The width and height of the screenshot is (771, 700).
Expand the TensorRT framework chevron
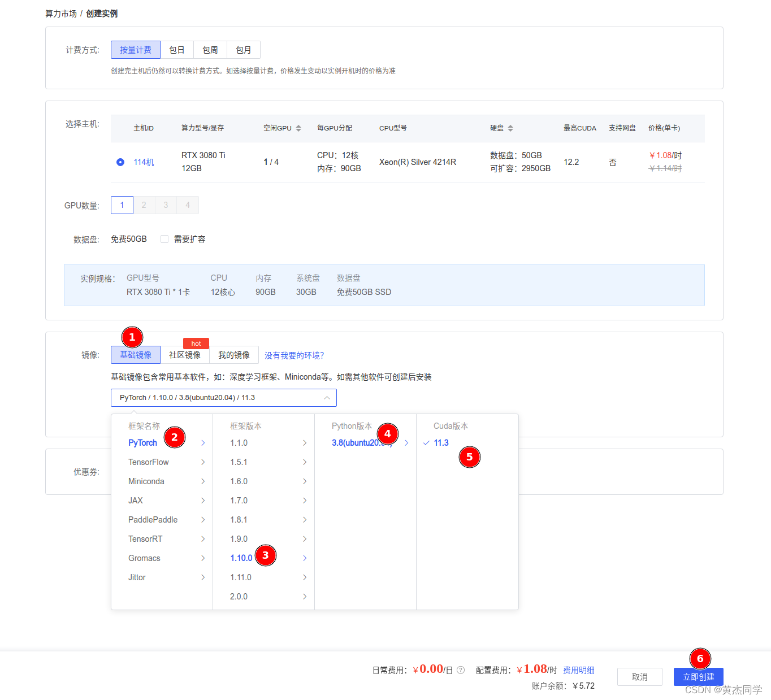pyautogui.click(x=203, y=539)
